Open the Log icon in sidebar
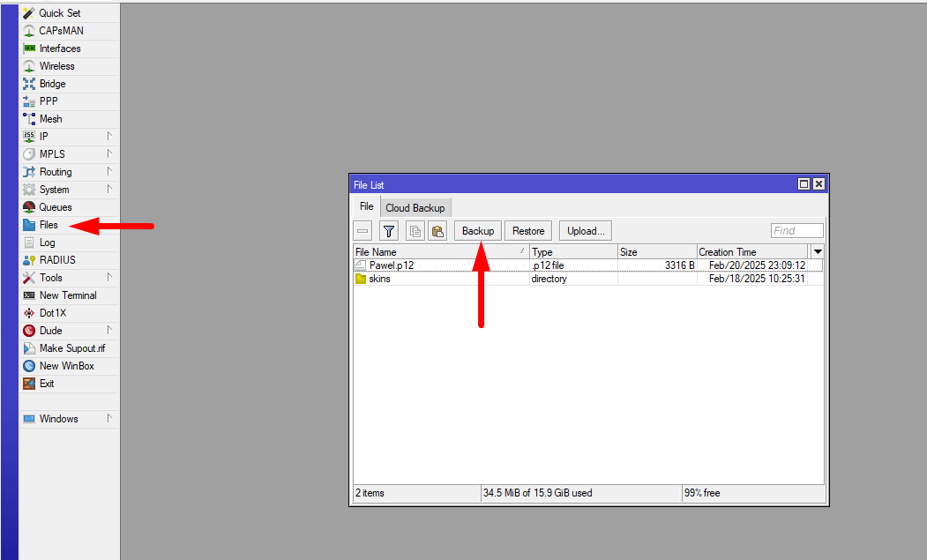 point(29,243)
